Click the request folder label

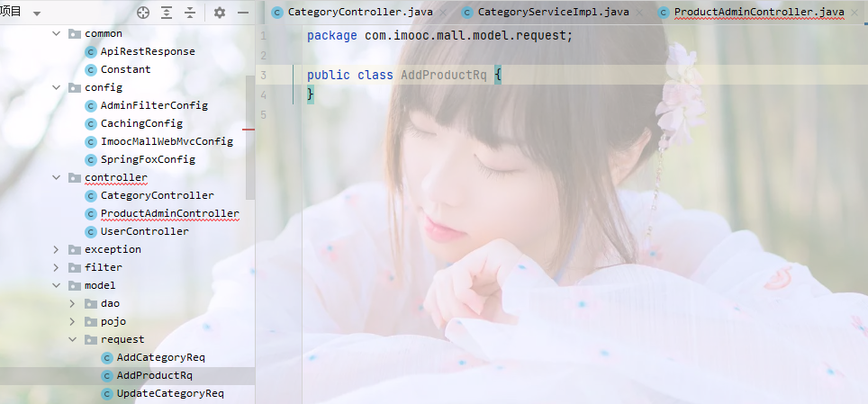(x=122, y=339)
